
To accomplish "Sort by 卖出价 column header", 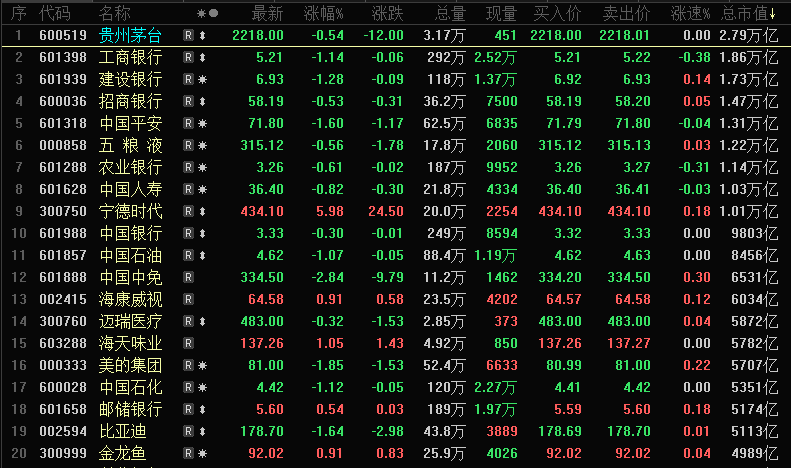I will click(627, 13).
